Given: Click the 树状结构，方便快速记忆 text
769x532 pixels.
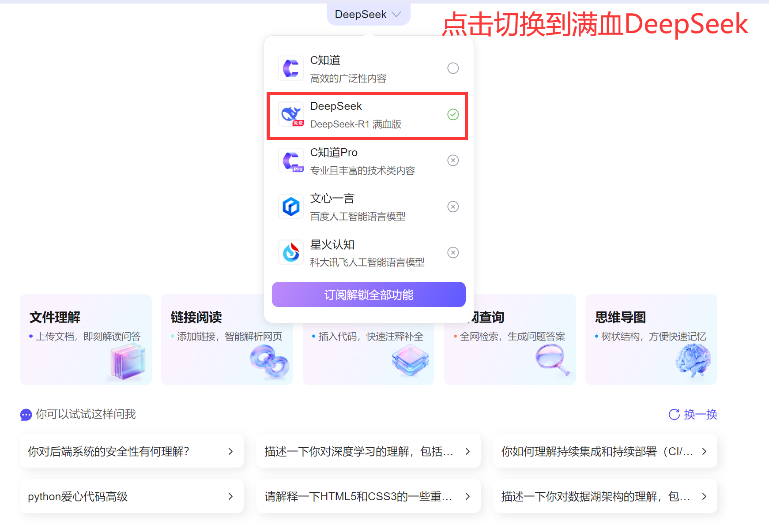Looking at the screenshot, I should (654, 337).
